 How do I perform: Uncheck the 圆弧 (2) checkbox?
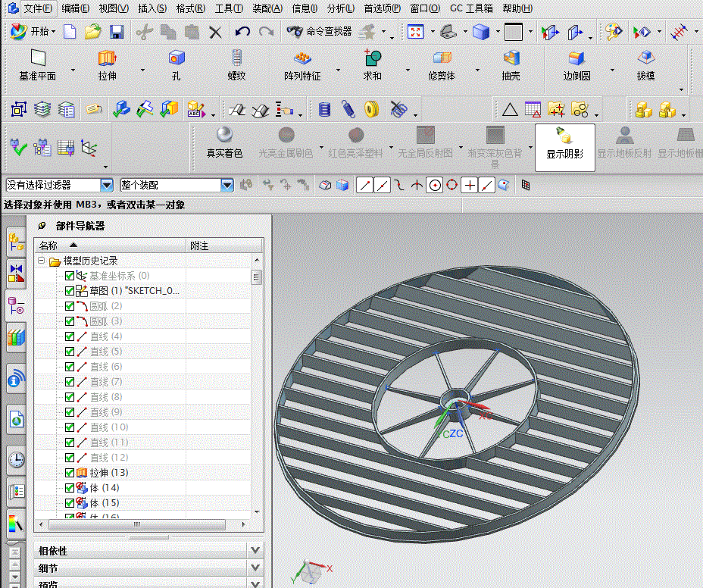click(70, 306)
